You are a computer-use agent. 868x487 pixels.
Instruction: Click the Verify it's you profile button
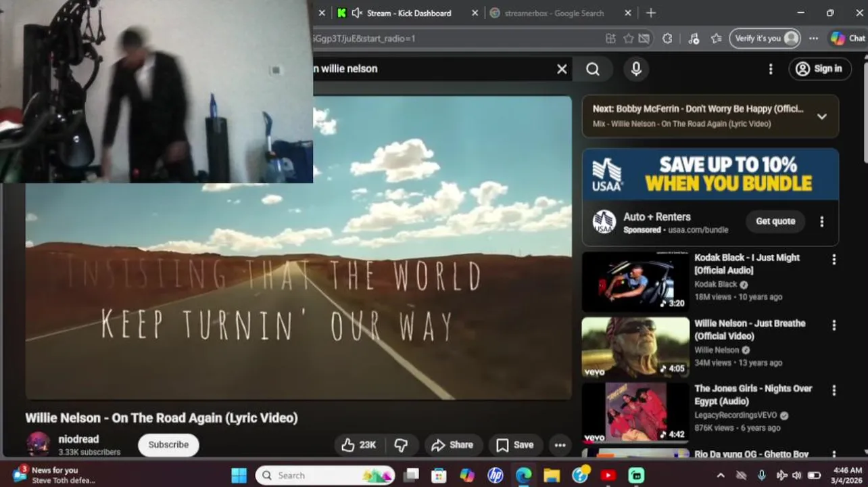click(x=766, y=39)
